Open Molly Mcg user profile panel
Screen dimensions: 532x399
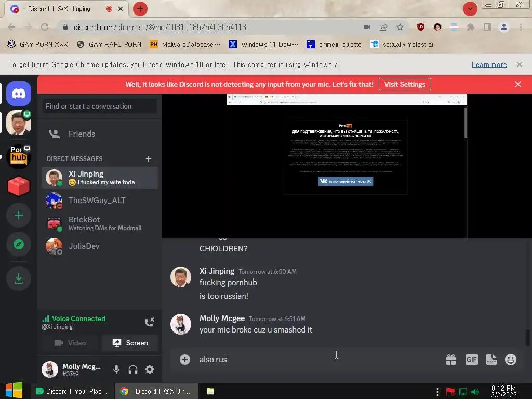72,369
